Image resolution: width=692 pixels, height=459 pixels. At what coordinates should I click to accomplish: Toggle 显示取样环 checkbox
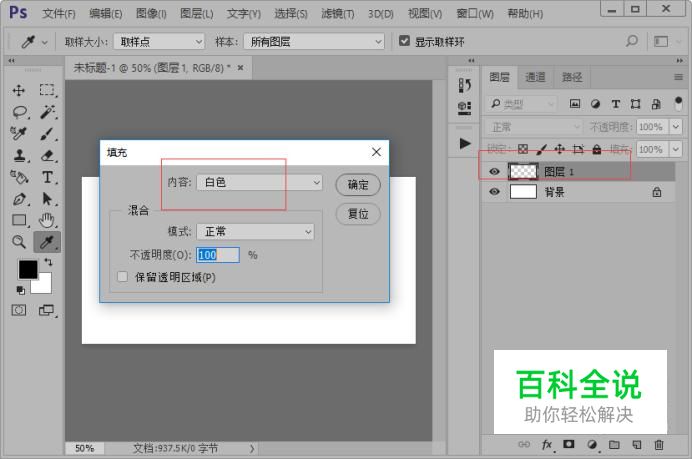pos(404,41)
